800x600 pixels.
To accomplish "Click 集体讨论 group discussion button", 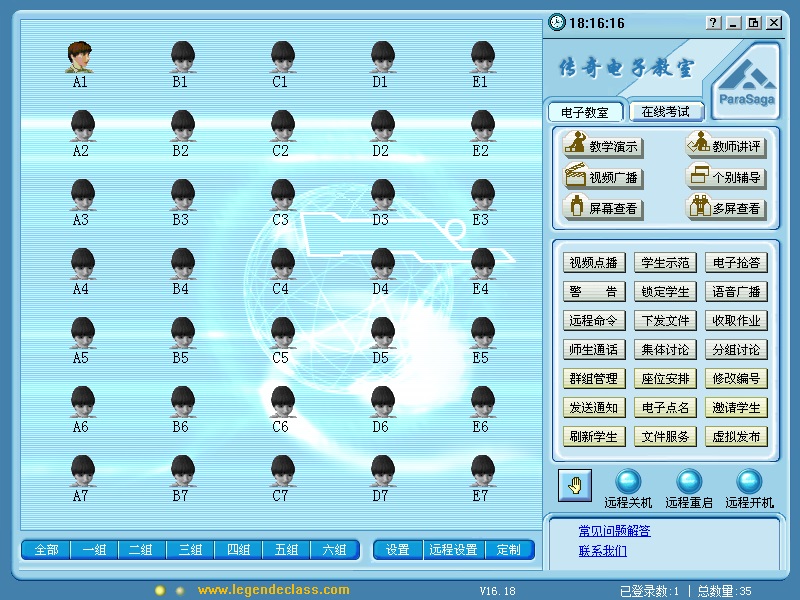I will [665, 349].
